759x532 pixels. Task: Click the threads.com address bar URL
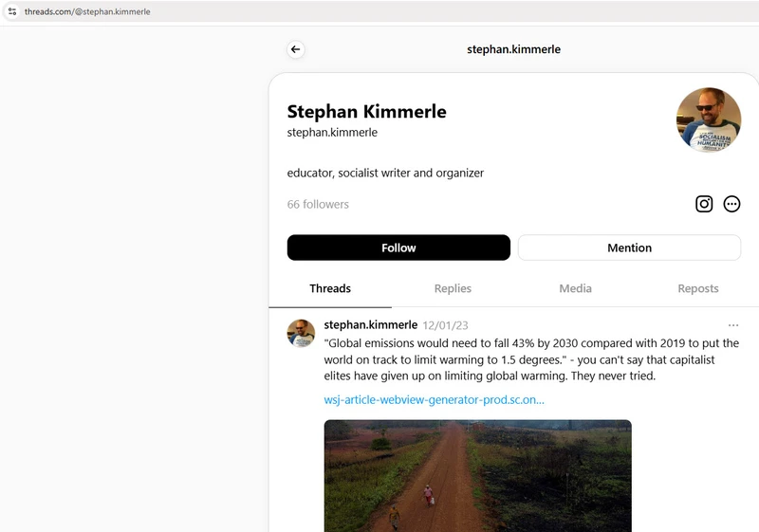[87, 11]
